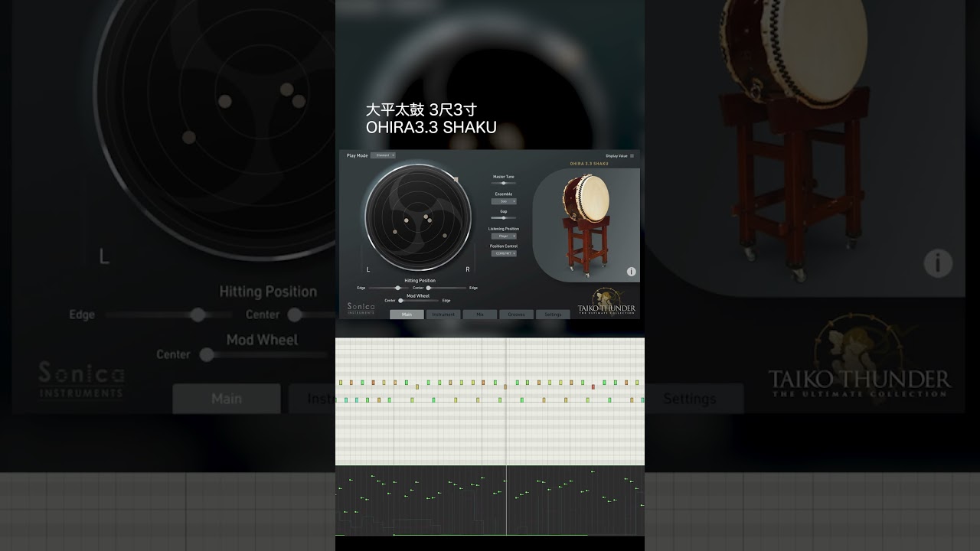Open the Grooves tab
The width and height of the screenshot is (980, 551).
coord(517,315)
